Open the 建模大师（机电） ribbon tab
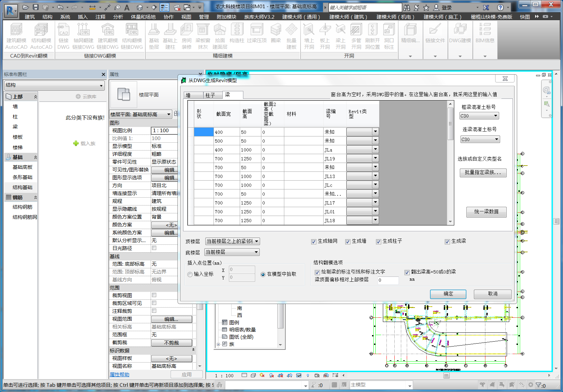The height and width of the screenshot is (392, 563). coord(395,17)
